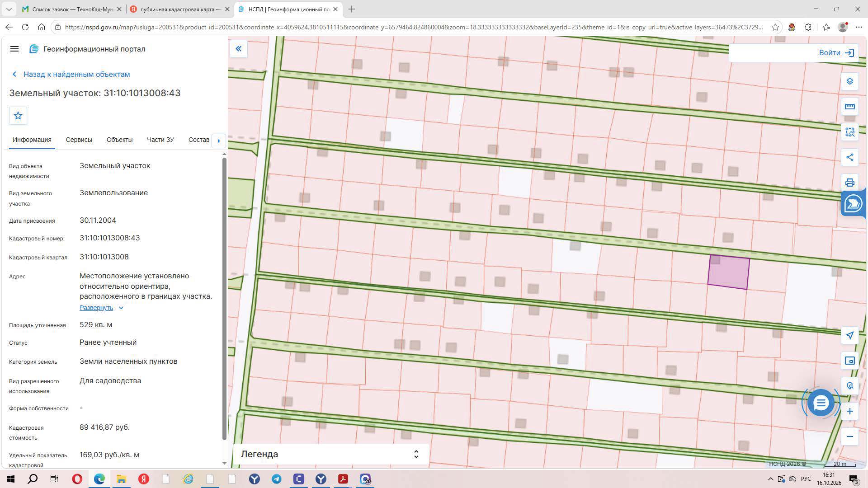The width and height of the screenshot is (868, 488).
Task: Open the chat assistant bubble
Action: (x=821, y=403)
